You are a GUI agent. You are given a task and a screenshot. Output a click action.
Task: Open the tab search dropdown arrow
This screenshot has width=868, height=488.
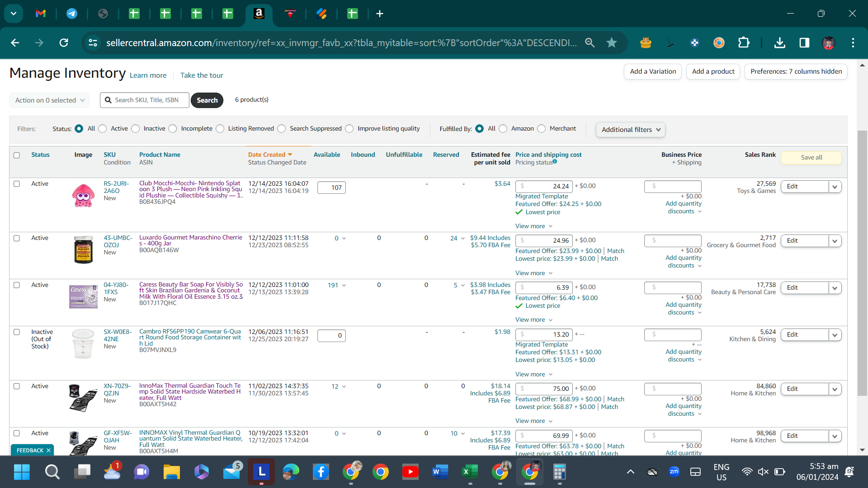click(14, 14)
